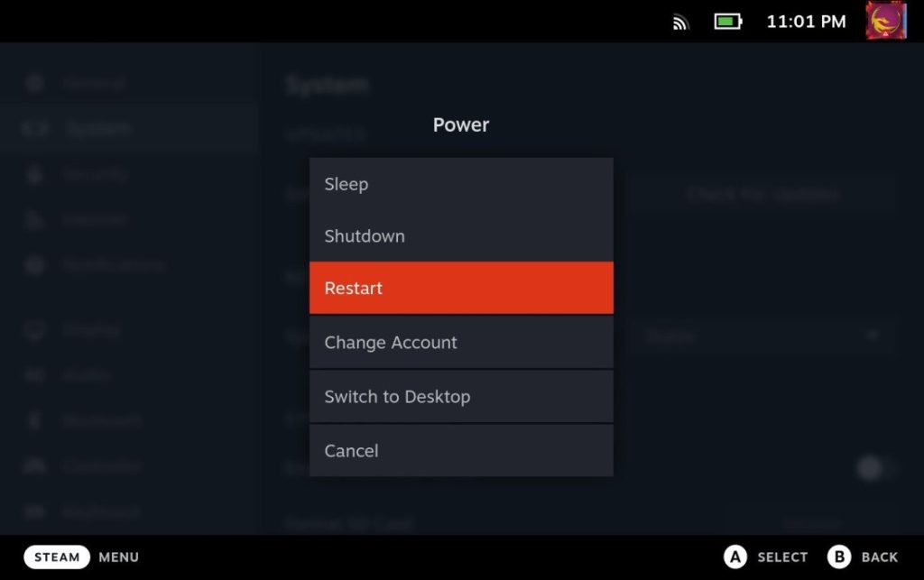The height and width of the screenshot is (580, 924).
Task: Click the B Back button glyph
Action: pyautogui.click(x=839, y=557)
